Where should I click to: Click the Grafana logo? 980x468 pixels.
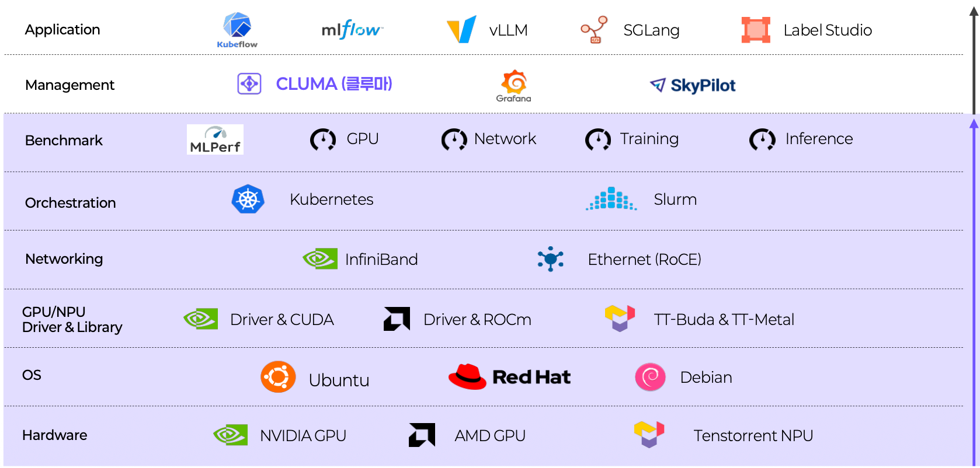pyautogui.click(x=514, y=85)
